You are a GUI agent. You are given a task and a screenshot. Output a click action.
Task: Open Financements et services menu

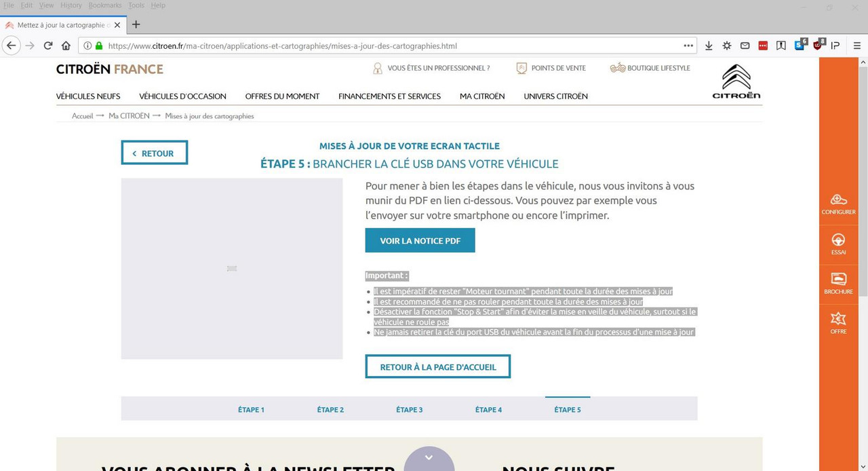click(x=389, y=96)
